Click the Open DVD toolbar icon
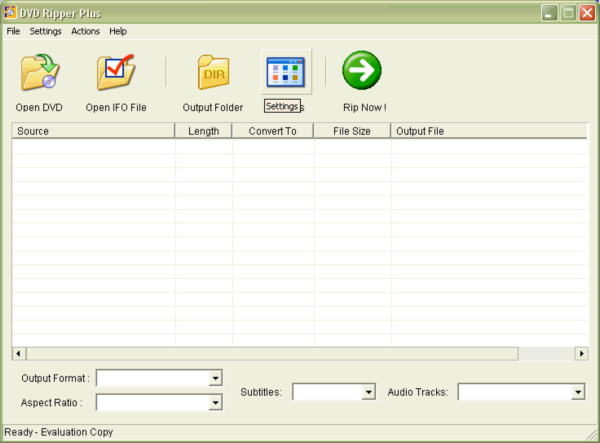Viewport: 600px width, 443px height. click(39, 73)
